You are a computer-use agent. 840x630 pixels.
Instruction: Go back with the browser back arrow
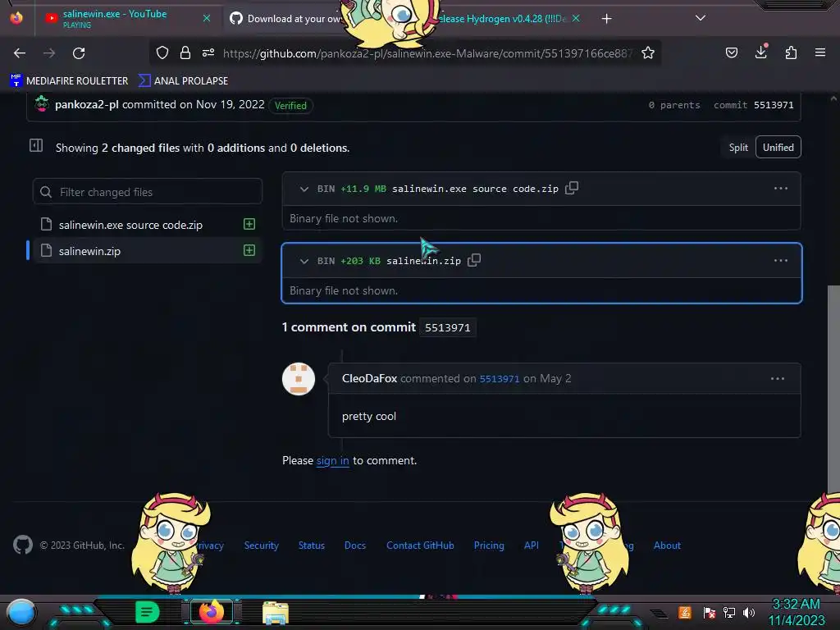20,52
